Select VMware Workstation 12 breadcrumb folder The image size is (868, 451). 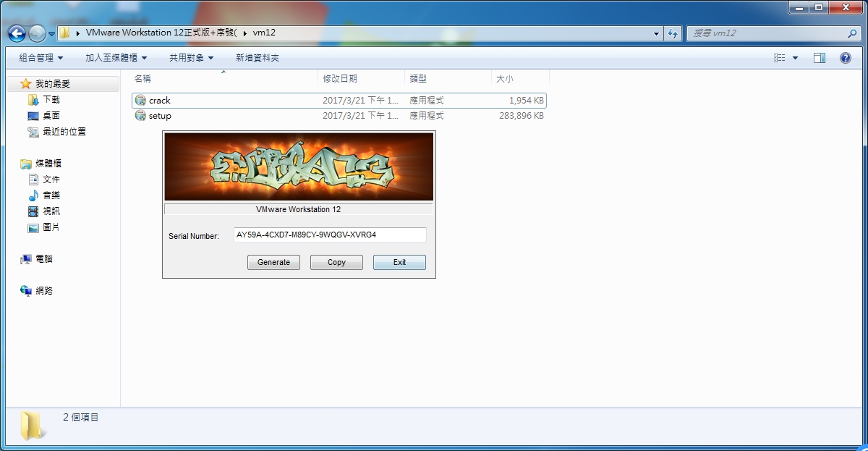[161, 33]
